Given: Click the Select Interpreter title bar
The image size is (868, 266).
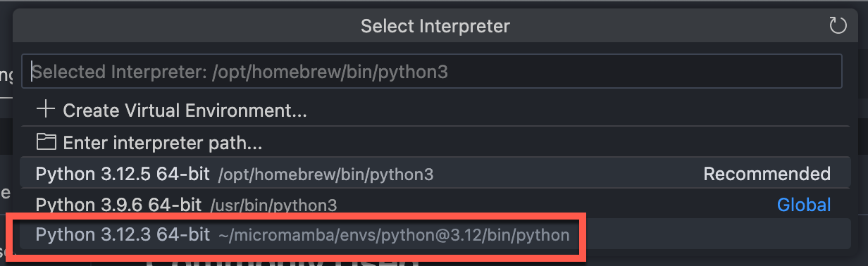Looking at the screenshot, I should 435,26.
